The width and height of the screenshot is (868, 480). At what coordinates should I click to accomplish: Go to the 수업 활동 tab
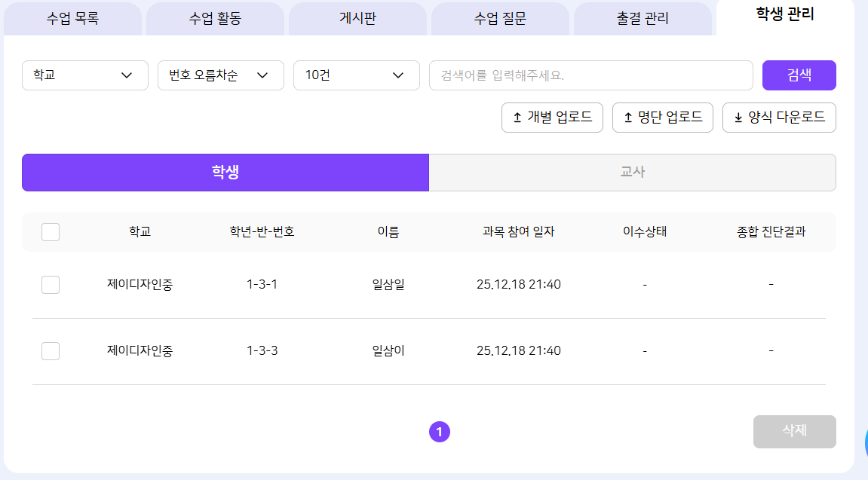(x=215, y=19)
